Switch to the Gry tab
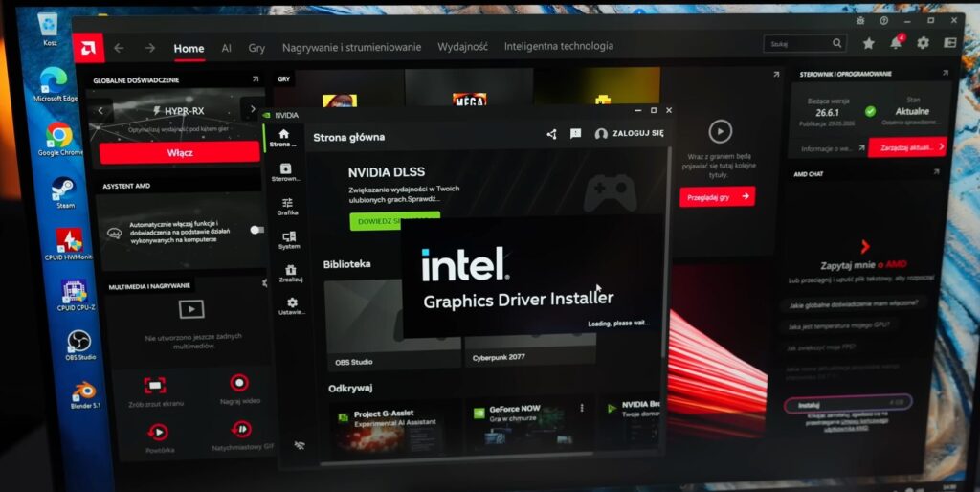Viewport: 980px width, 492px height. tap(256, 48)
